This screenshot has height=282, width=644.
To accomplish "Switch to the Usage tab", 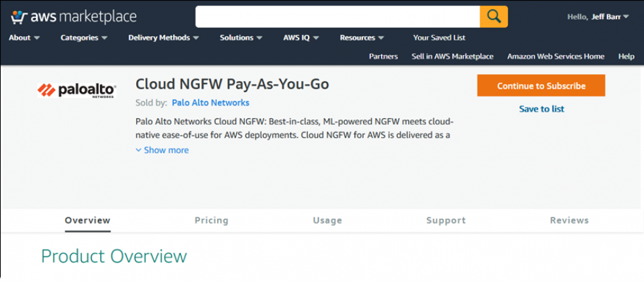I will pos(327,221).
